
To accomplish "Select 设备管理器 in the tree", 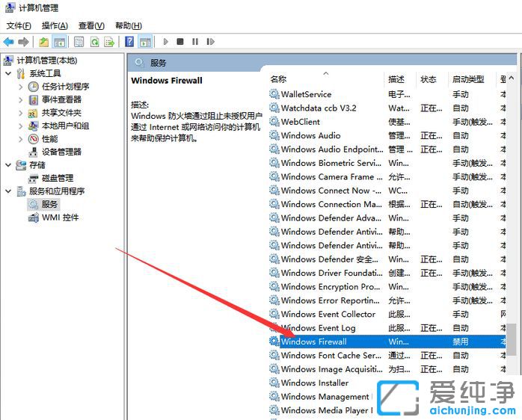I will pos(61,152).
